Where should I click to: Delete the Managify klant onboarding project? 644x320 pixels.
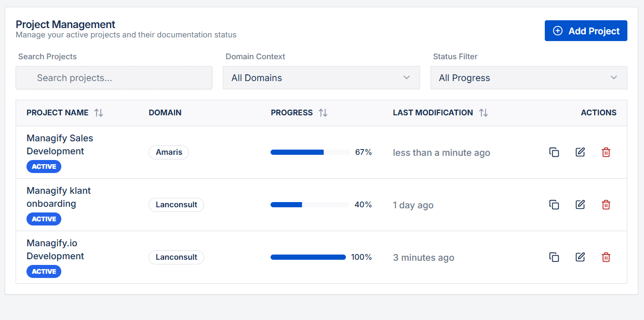click(x=606, y=205)
